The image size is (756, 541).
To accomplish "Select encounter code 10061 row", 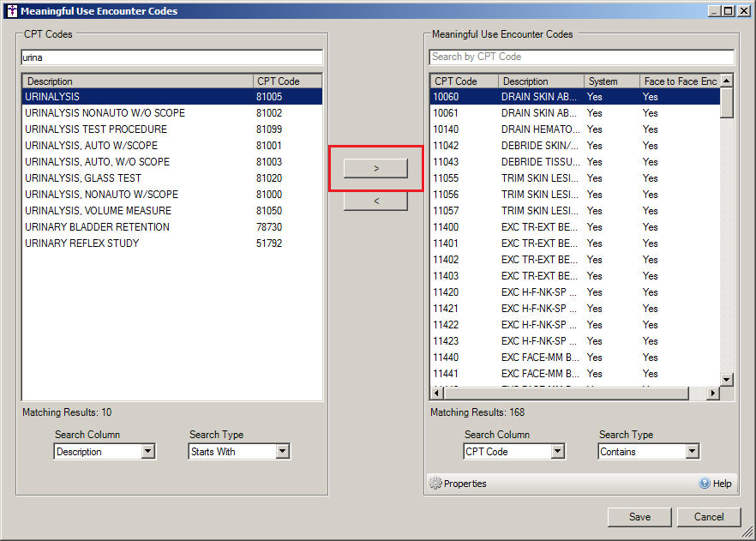I will (575, 113).
